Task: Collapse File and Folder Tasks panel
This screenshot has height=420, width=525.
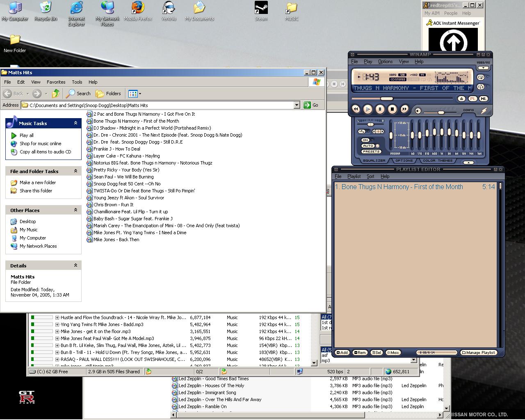Action: pos(75,171)
